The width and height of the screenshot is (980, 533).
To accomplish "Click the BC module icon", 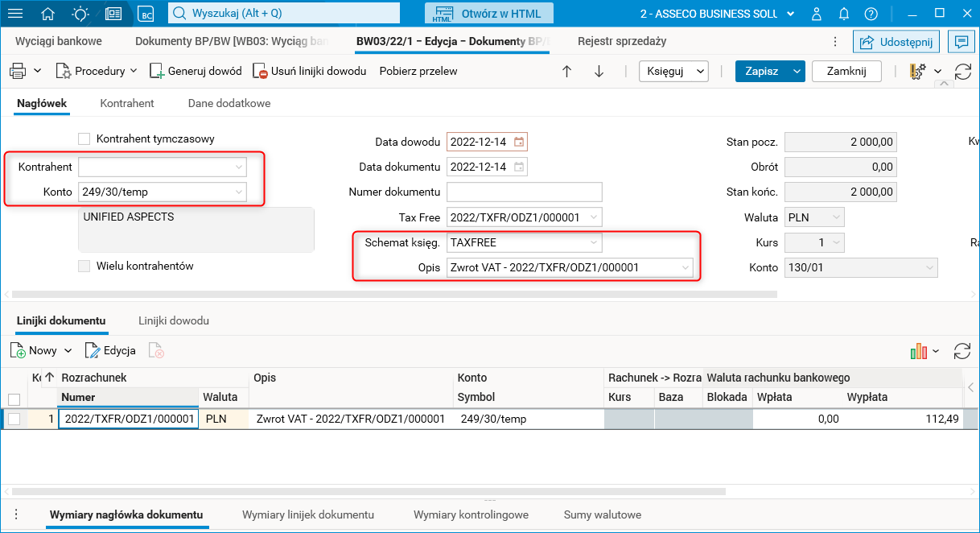I will tap(146, 14).
